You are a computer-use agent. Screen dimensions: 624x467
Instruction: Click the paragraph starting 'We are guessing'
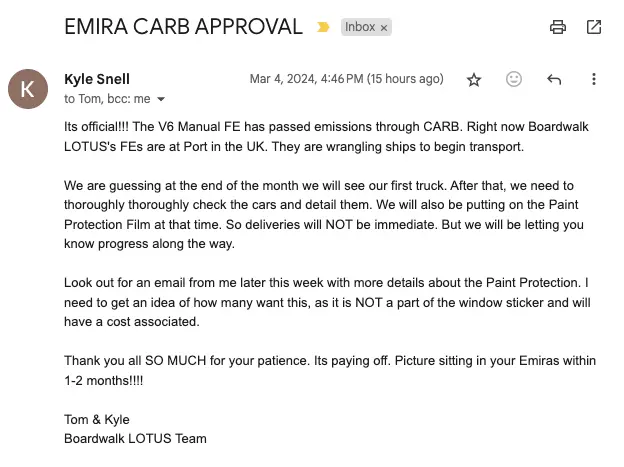(x=324, y=215)
